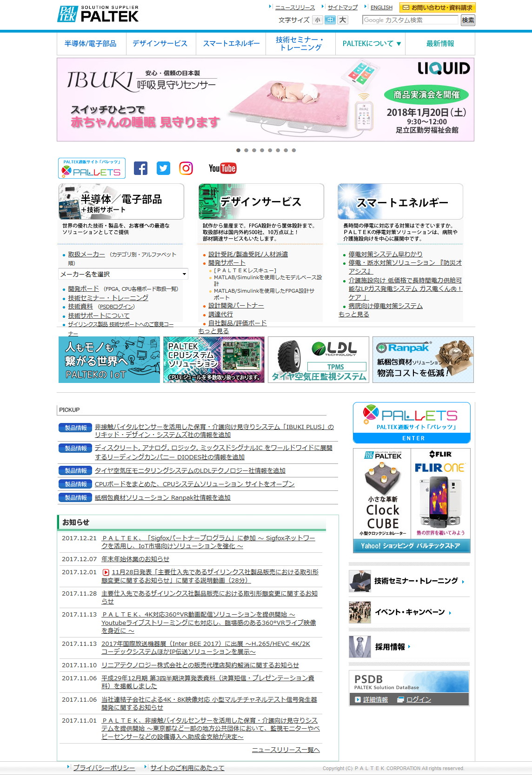Screen dimensions: 532x778
Task: Click the IBUKI breathing sensor banner
Action: [x=266, y=100]
